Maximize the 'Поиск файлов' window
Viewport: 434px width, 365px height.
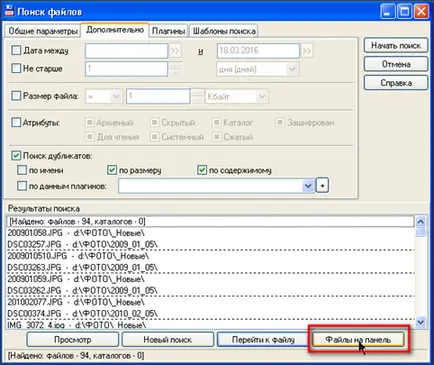pos(405,12)
